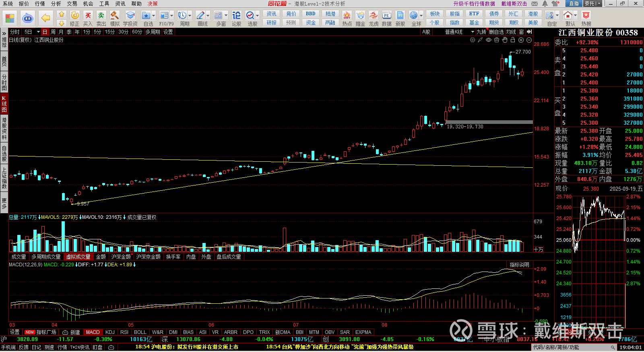Screen dimensions: 644x352
Task: Select the 日 daily period
Action: (x=45, y=32)
